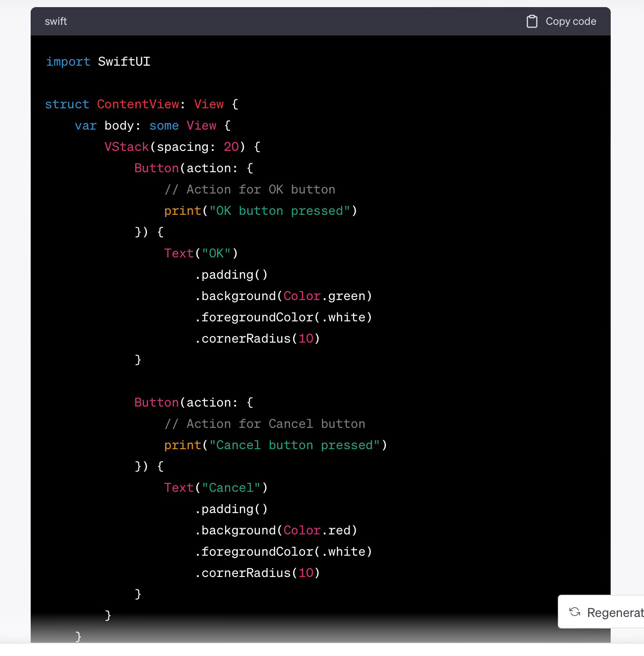Select the Cancel button pressed print statement

click(275, 445)
